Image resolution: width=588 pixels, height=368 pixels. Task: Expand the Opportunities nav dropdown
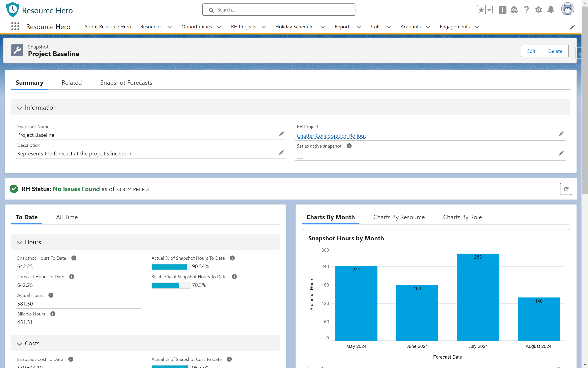pyautogui.click(x=219, y=27)
